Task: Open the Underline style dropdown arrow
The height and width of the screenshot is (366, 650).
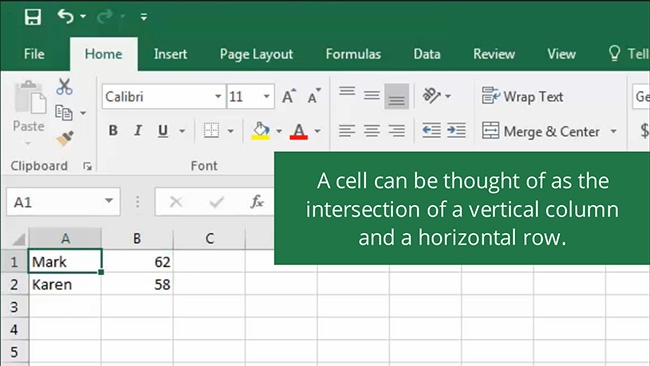Action: 182,131
